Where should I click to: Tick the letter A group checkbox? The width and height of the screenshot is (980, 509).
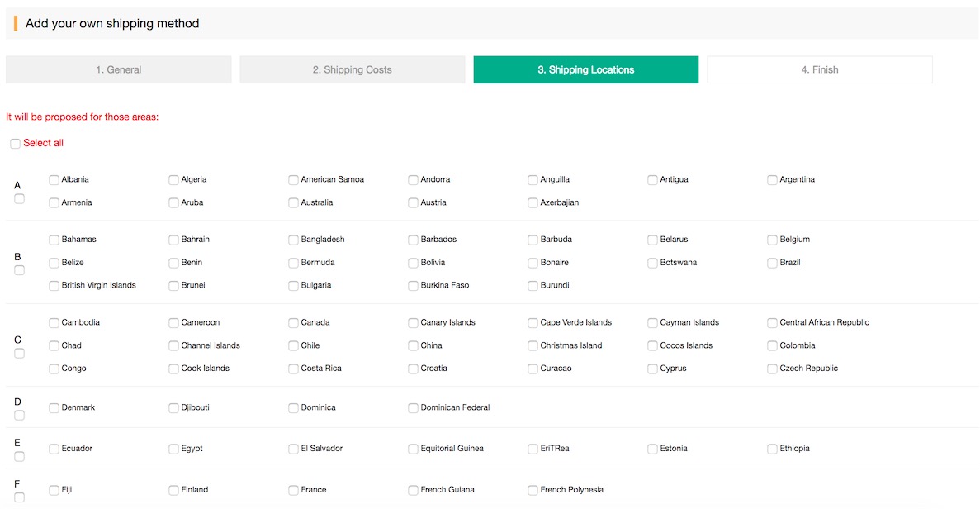(19, 199)
